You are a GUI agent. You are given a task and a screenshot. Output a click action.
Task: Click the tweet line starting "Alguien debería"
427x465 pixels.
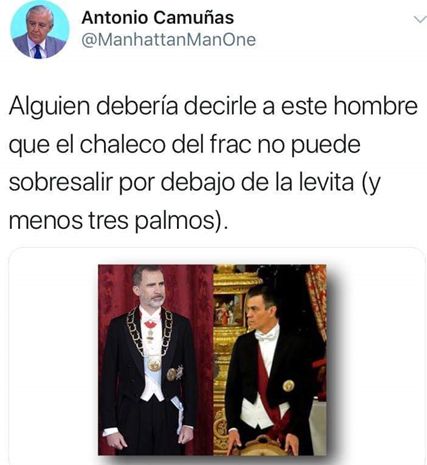213,107
